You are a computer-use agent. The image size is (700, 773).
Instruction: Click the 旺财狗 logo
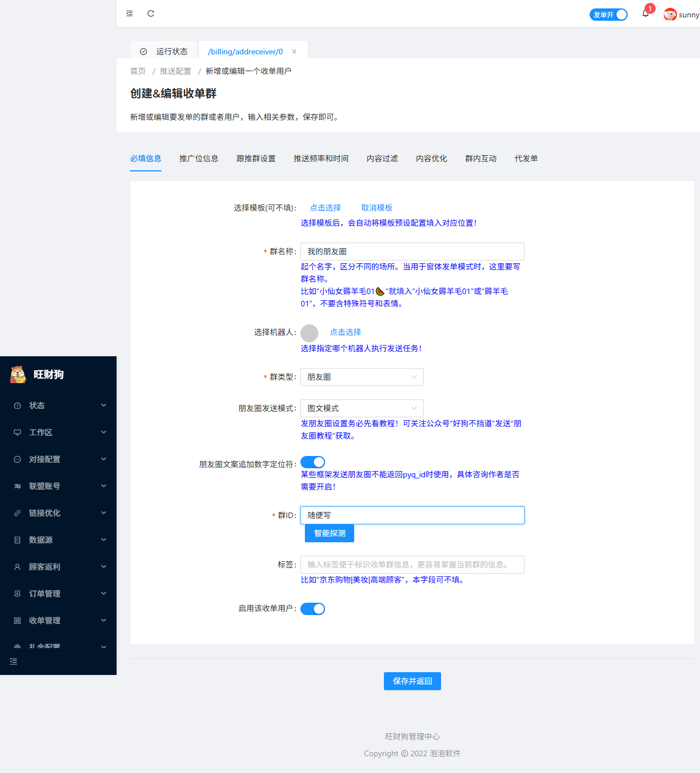point(18,374)
